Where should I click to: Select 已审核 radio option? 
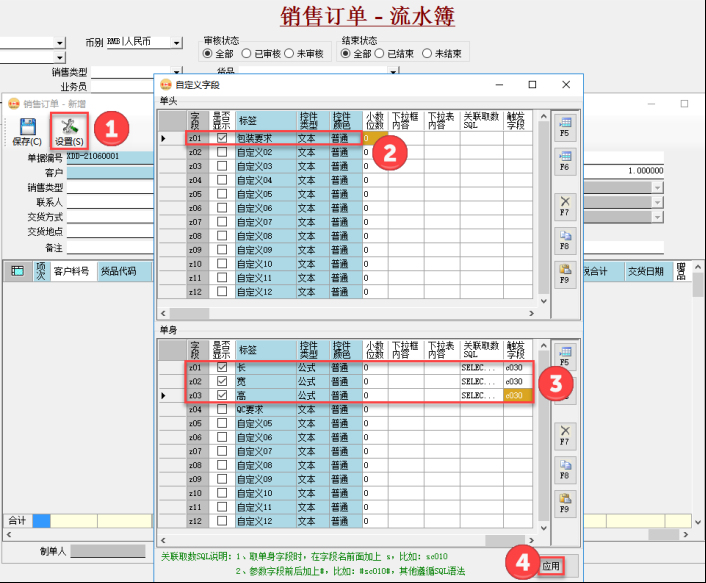[246, 54]
